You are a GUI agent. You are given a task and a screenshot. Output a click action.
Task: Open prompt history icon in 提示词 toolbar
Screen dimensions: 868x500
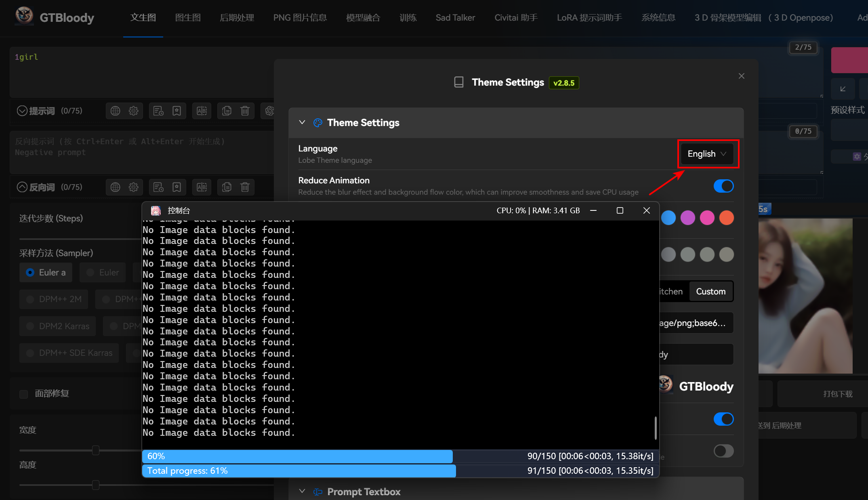click(x=158, y=111)
